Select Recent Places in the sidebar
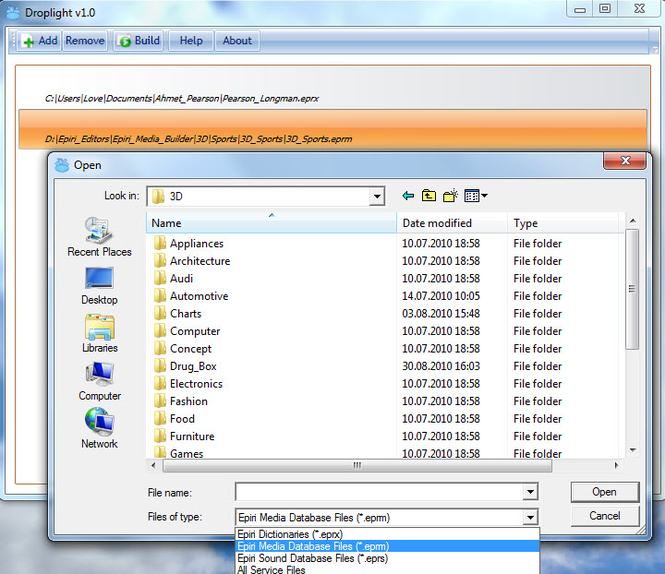 coord(99,237)
